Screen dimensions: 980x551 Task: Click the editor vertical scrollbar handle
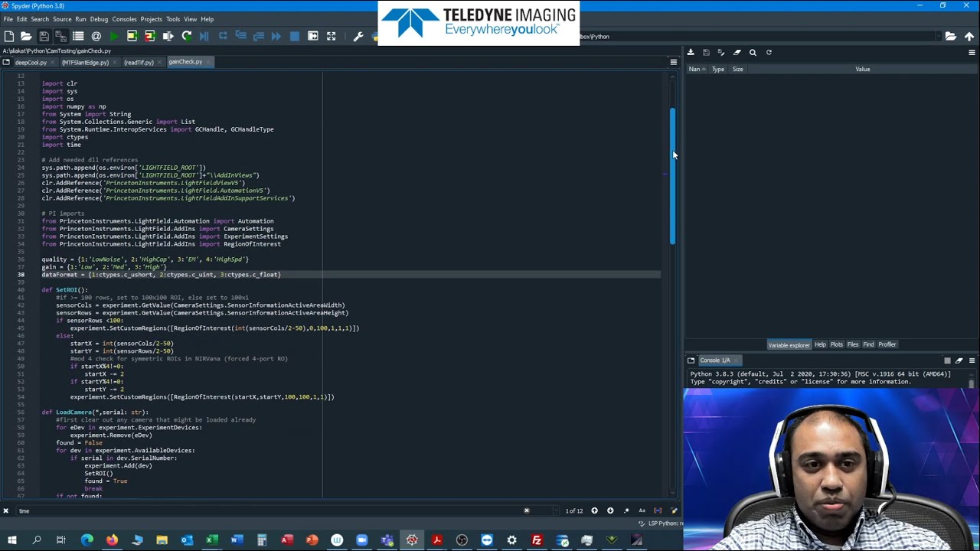click(x=672, y=175)
